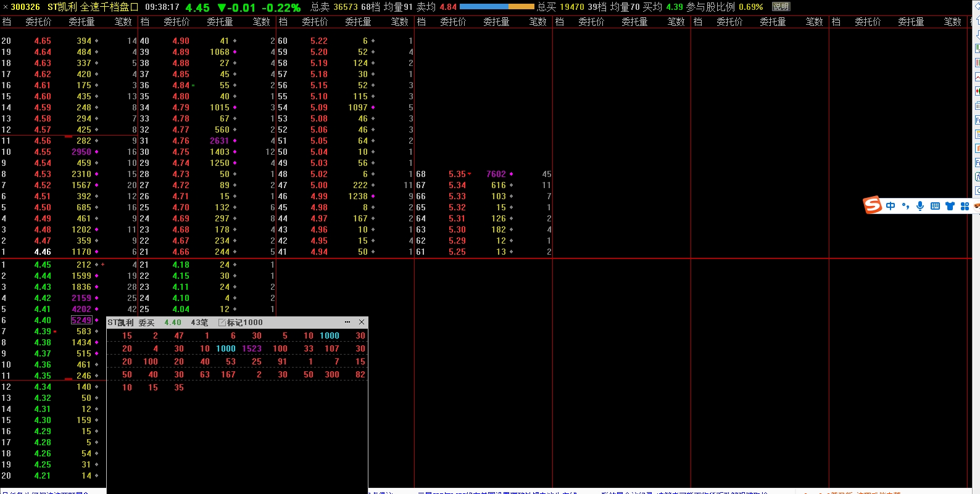Image resolution: width=980 pixels, height=494 pixels.
Task: Click the 107 order in 委买 popup
Action: (x=332, y=348)
